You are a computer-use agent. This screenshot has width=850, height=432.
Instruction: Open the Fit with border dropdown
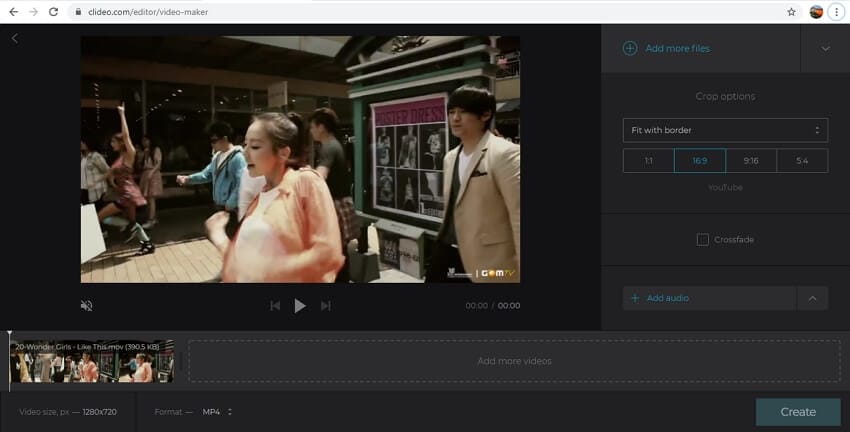pyautogui.click(x=725, y=130)
